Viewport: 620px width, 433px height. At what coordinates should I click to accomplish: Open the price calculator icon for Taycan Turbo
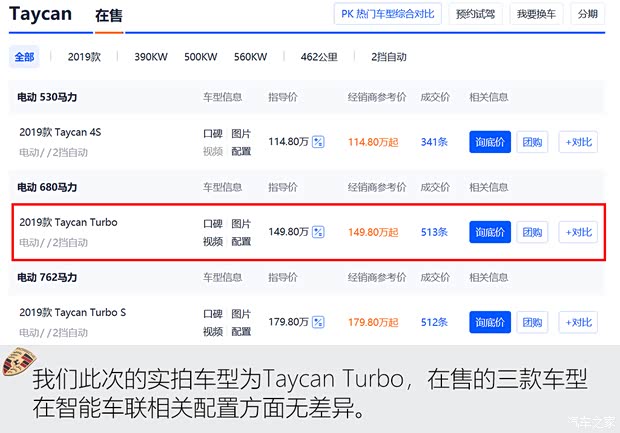click(x=318, y=232)
